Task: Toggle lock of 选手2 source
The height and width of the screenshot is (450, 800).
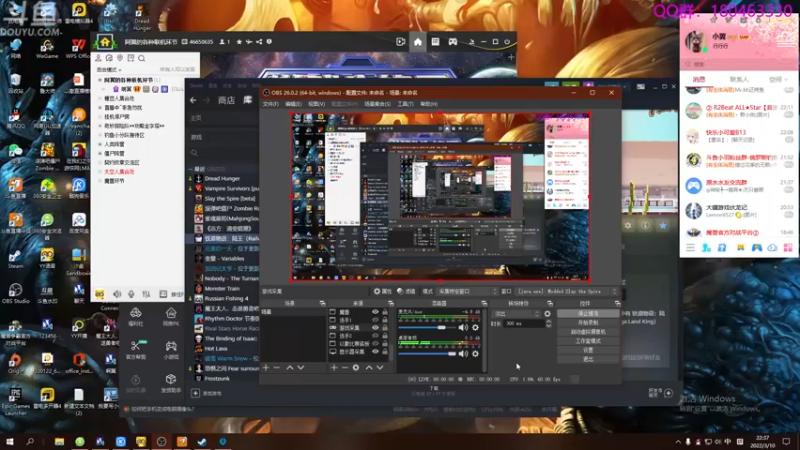Action: click(x=385, y=336)
